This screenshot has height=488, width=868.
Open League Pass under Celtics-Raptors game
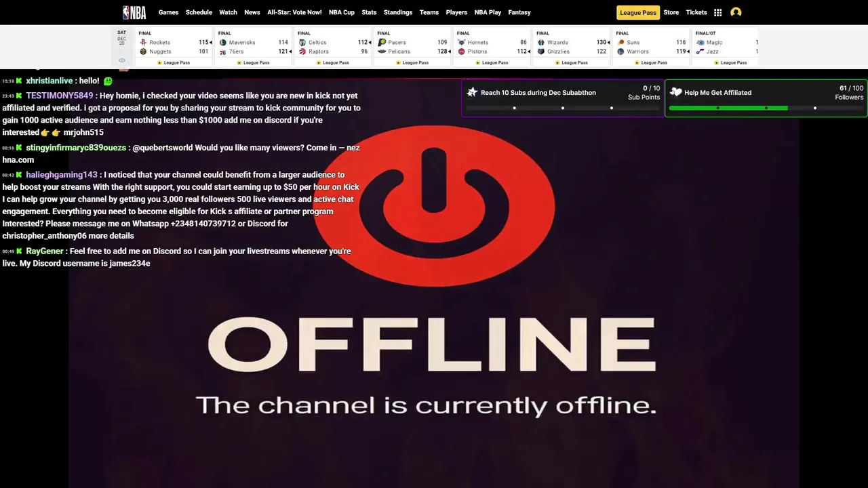point(332,62)
